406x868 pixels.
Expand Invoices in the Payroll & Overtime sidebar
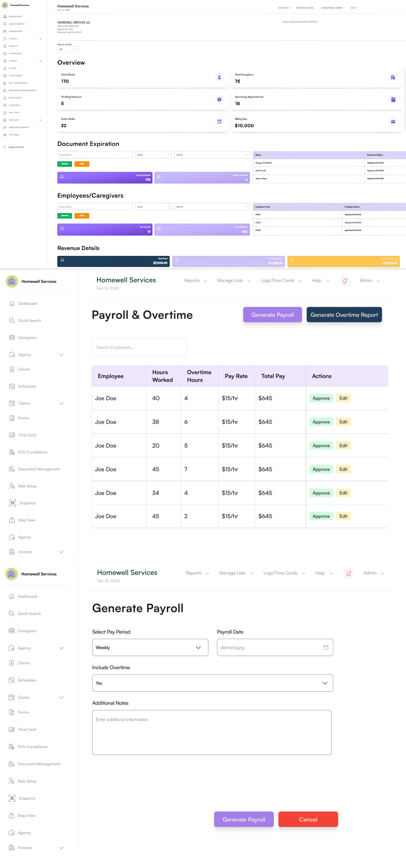tap(61, 552)
